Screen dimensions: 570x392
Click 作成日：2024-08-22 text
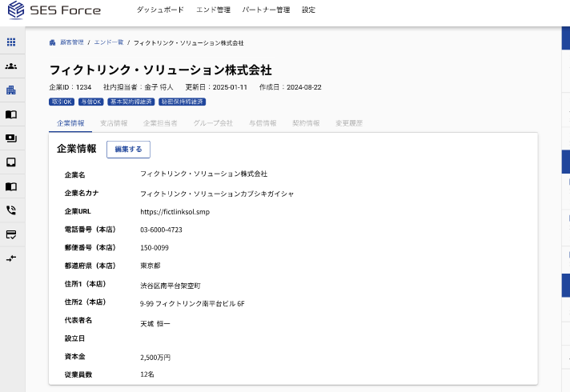[x=291, y=87]
